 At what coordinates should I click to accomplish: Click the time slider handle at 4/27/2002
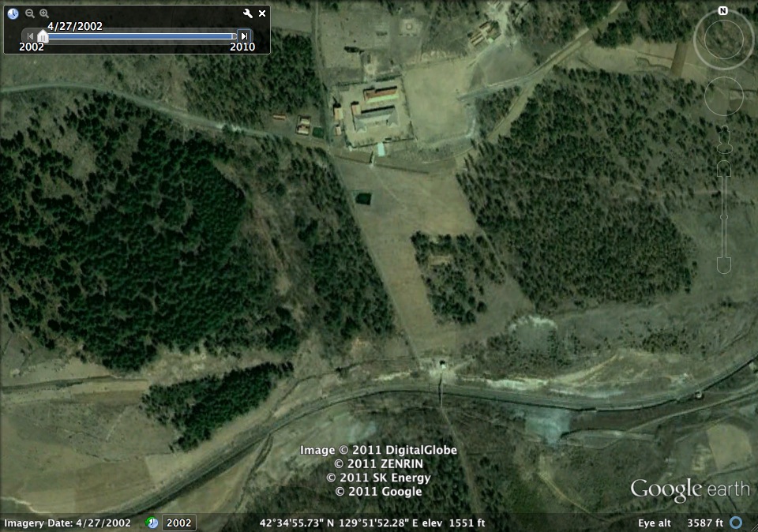[43, 36]
